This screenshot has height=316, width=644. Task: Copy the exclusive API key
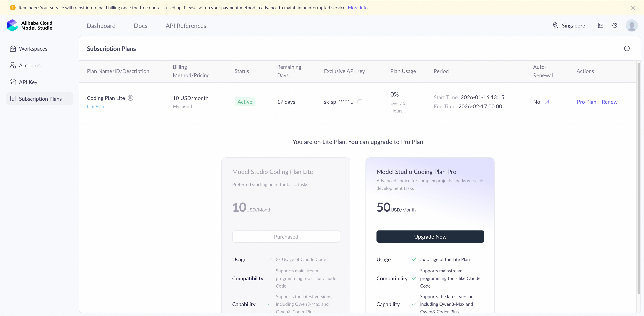pyautogui.click(x=360, y=102)
